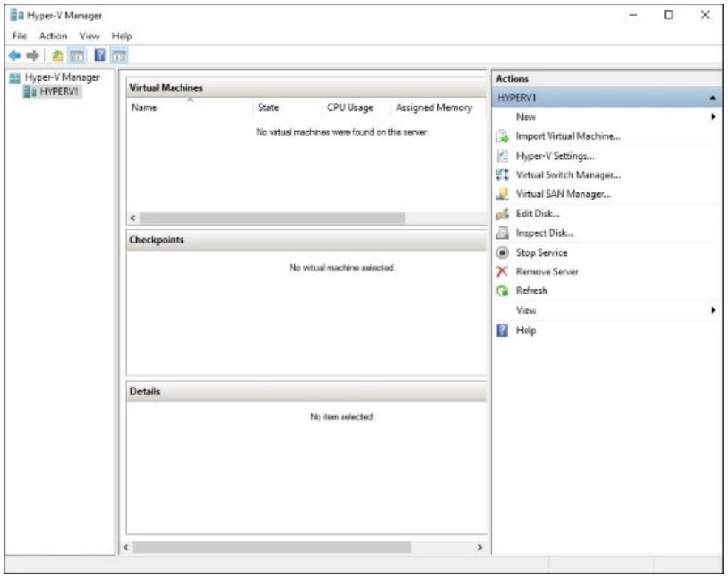Click the Help icon in Actions pane
728x577 pixels.
tap(502, 330)
